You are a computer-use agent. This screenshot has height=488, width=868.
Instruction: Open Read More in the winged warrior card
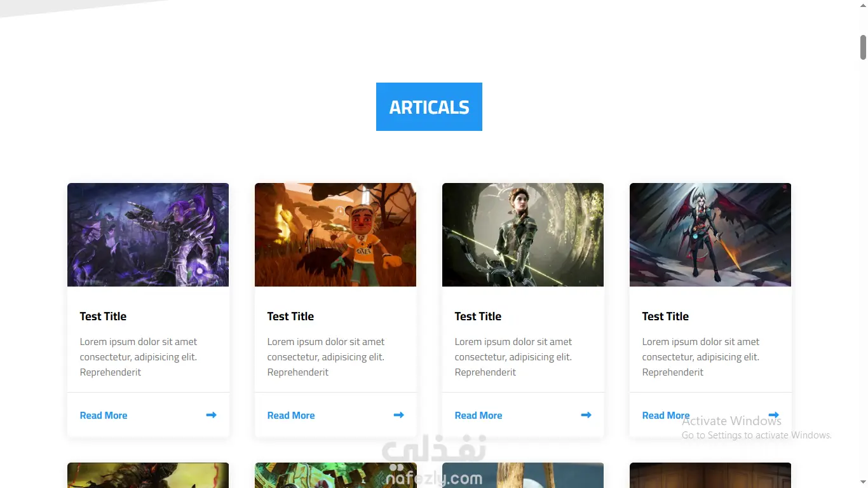666,416
